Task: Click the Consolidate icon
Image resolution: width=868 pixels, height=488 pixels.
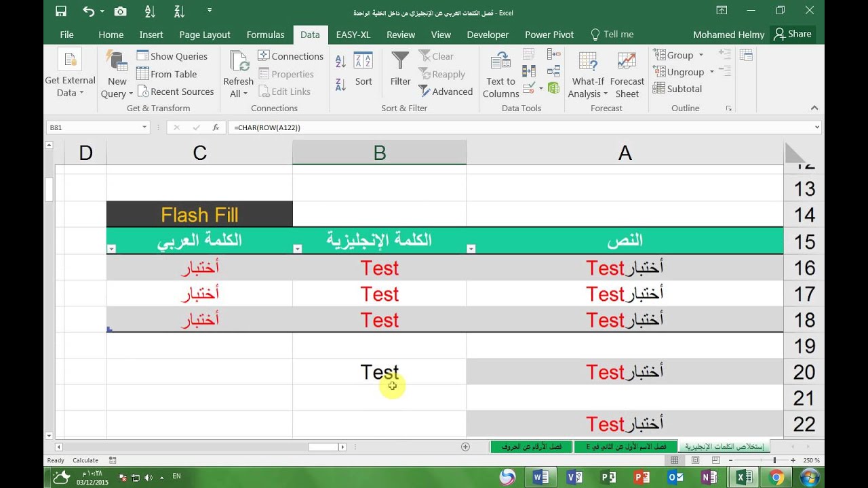Action: click(x=553, y=54)
